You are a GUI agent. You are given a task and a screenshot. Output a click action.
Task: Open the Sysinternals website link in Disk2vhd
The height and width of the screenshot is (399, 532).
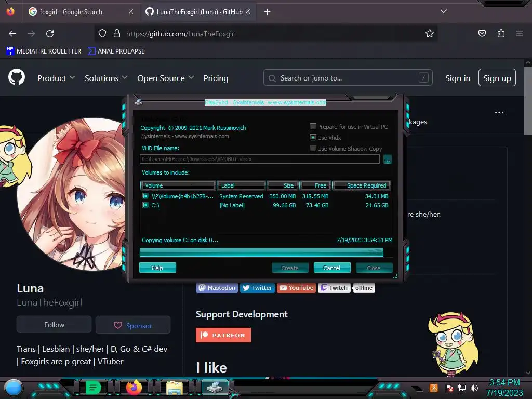tap(185, 136)
